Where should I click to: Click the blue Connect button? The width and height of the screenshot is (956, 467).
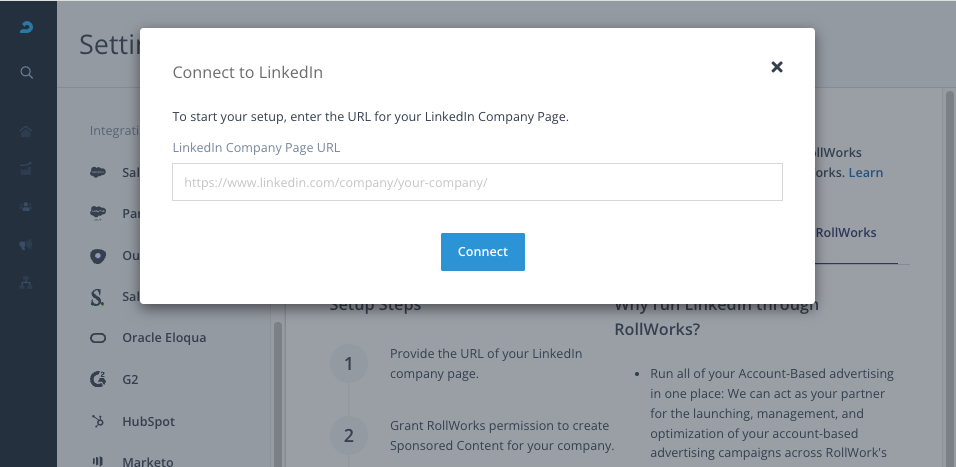click(483, 252)
